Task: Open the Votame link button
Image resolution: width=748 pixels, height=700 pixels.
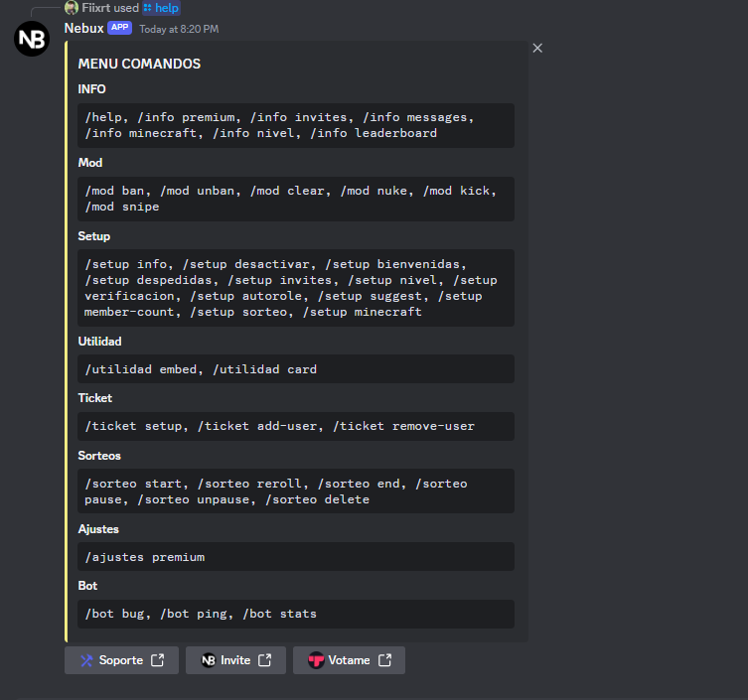Action: click(350, 660)
